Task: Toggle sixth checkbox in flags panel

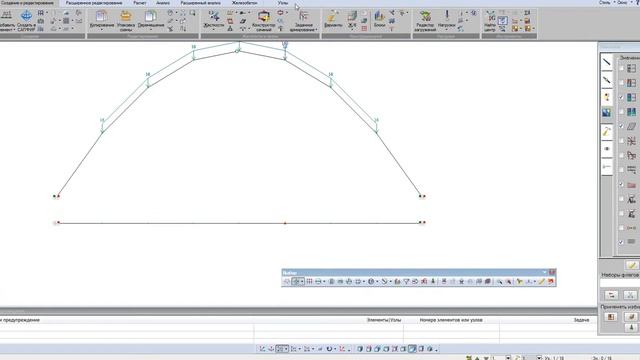Action: point(621,141)
